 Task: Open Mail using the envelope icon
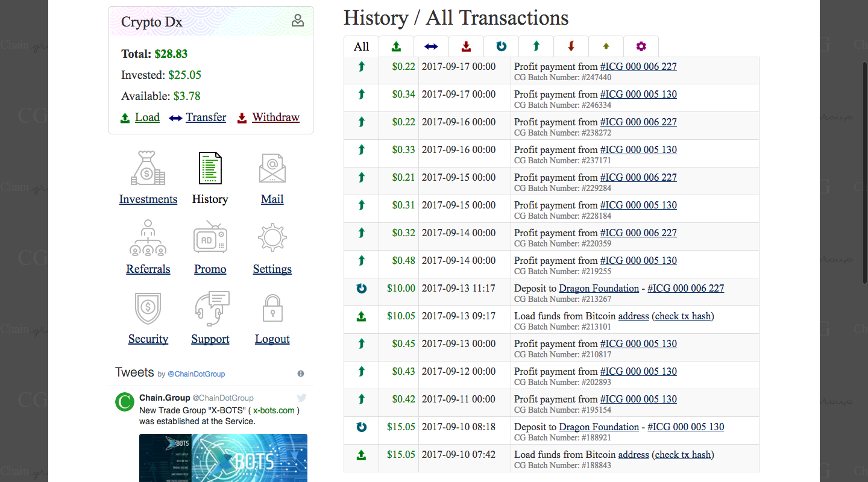tap(272, 168)
